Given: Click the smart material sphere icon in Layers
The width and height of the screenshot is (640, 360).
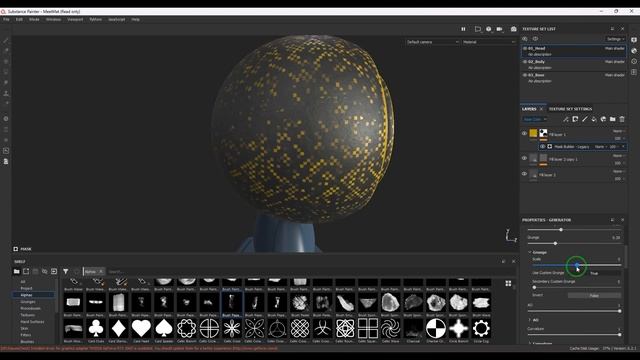Looking at the screenshot, I should tap(603, 119).
